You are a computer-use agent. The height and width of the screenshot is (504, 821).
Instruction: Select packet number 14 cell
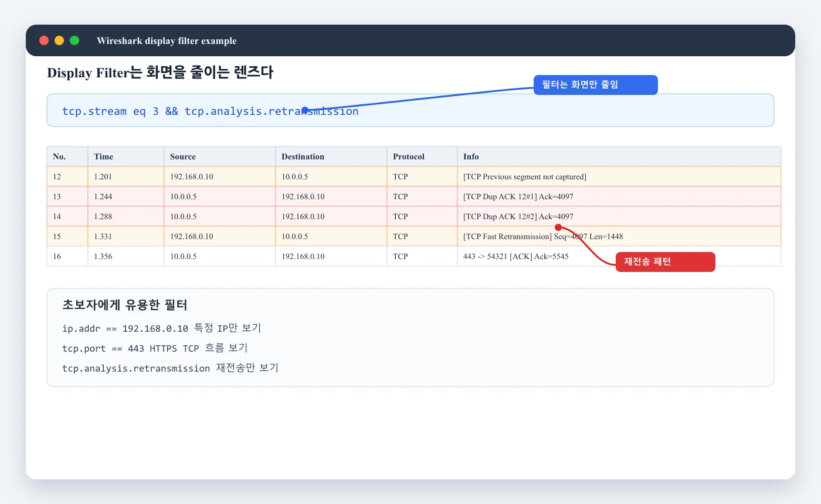tap(67, 216)
